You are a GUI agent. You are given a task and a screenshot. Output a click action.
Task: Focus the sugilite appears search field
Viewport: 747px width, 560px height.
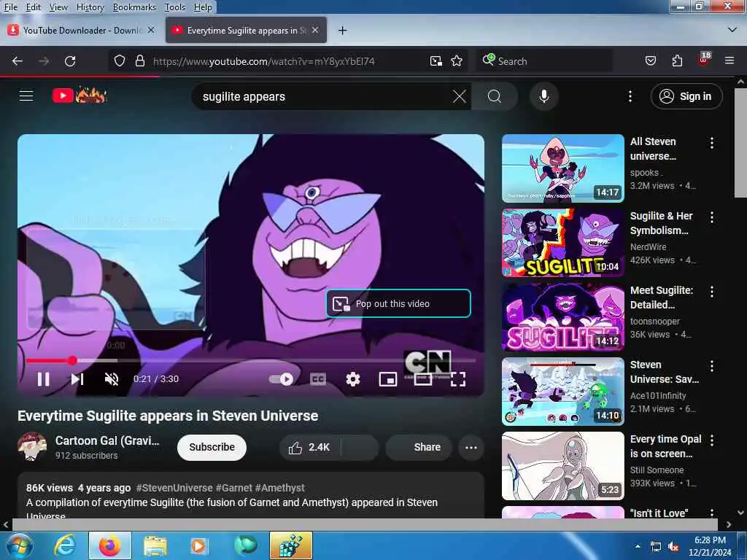coord(324,96)
